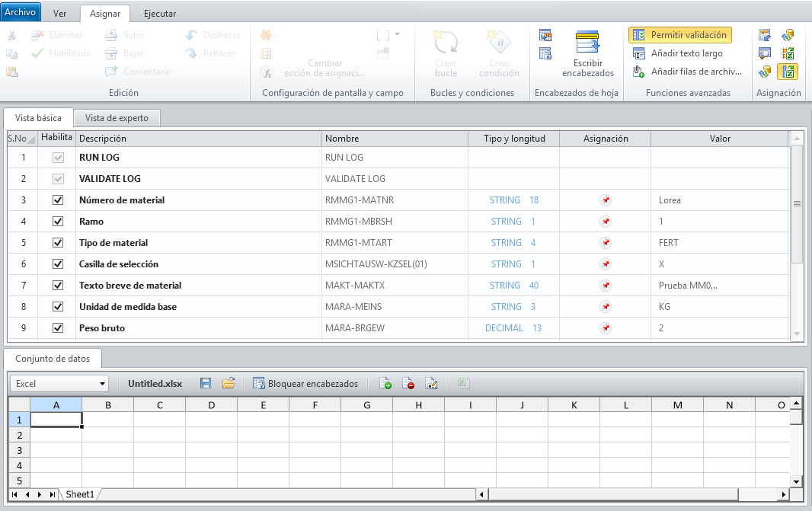Click the rename sheet icon with pencil
The image size is (812, 511).
coord(431,383)
